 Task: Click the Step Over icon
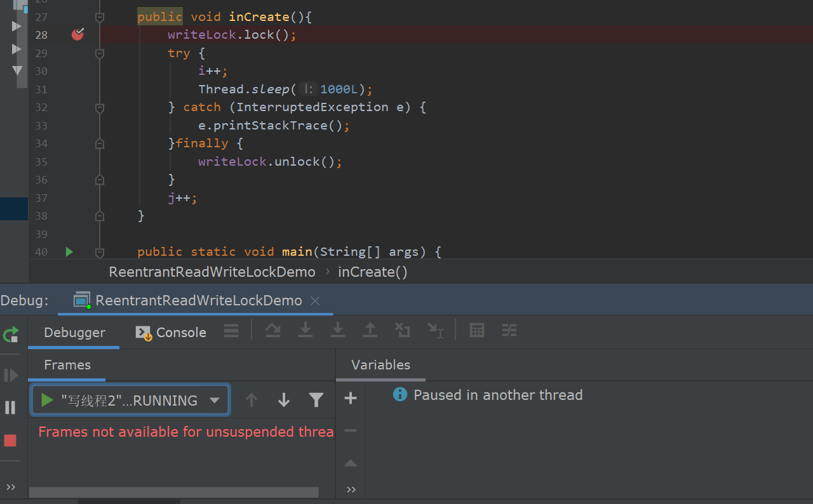click(273, 330)
